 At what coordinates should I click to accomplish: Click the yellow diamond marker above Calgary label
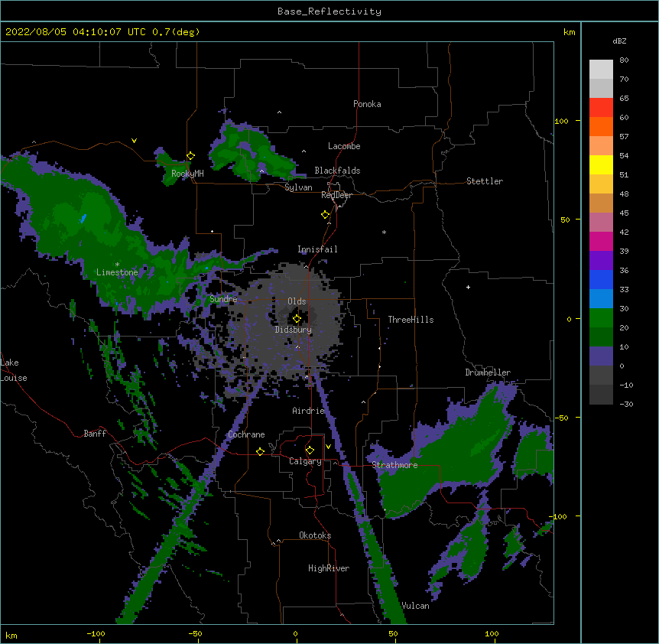point(310,450)
